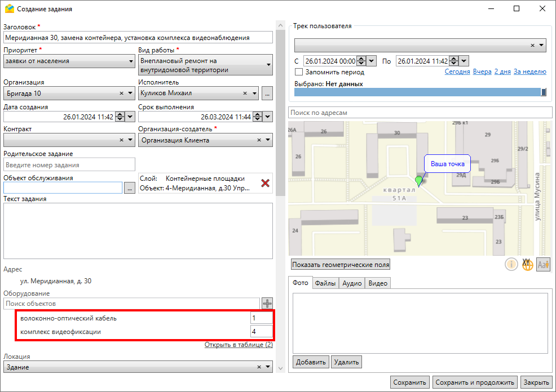The width and height of the screenshot is (556, 392).
Task: Switch to the Файлы tab
Action: [x=325, y=283]
